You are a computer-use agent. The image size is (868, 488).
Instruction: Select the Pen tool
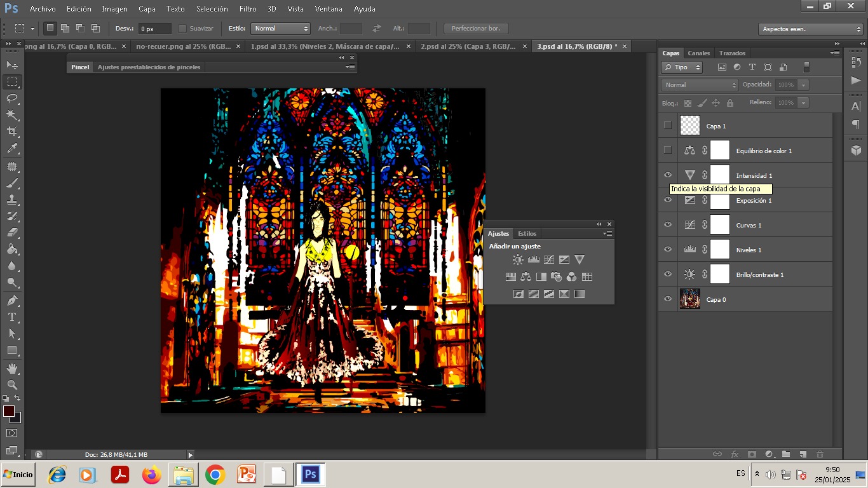coord(12,300)
